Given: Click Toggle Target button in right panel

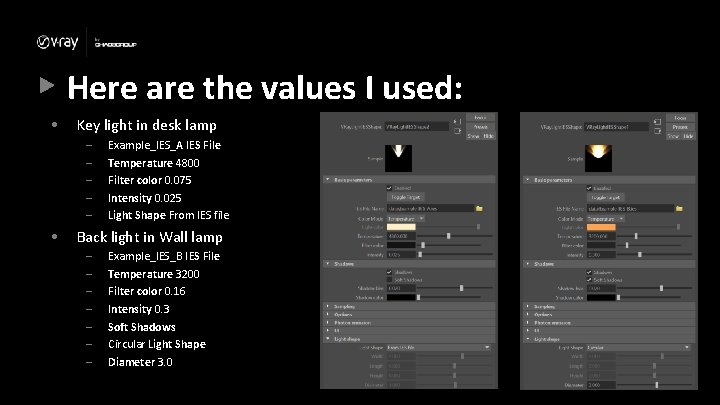Looking at the screenshot, I should 605,197.
